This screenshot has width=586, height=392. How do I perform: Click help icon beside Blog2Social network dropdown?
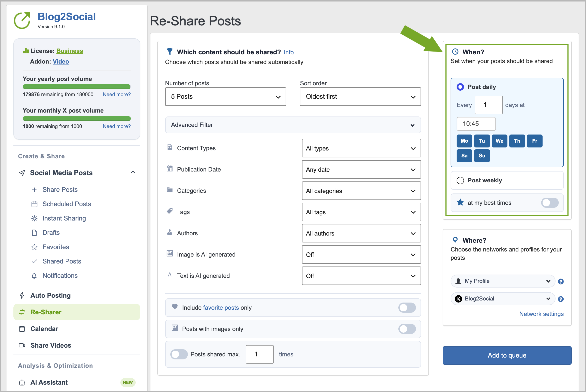click(x=561, y=299)
